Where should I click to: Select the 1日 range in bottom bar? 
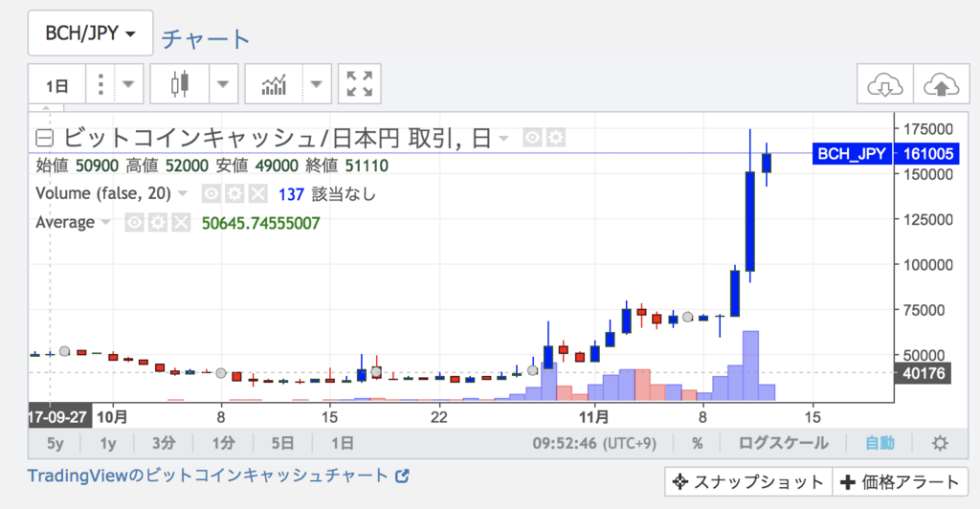pyautogui.click(x=342, y=443)
